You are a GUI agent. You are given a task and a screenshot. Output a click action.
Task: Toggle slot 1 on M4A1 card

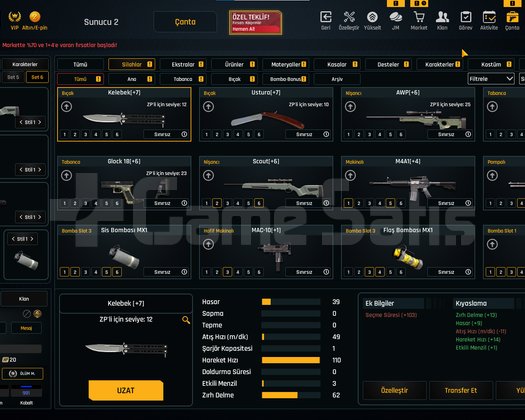[x=348, y=203]
